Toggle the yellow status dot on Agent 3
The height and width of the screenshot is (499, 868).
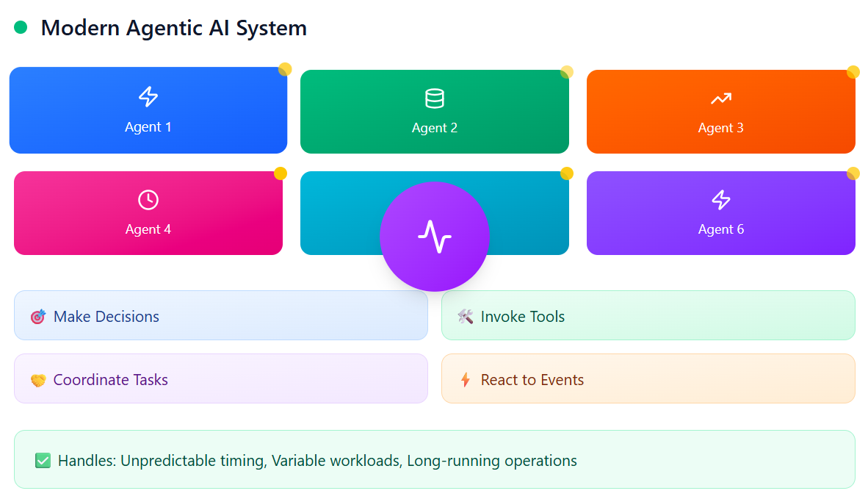(853, 72)
